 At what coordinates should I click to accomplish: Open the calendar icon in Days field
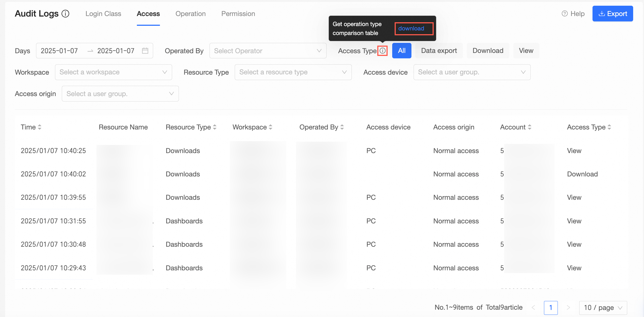145,51
